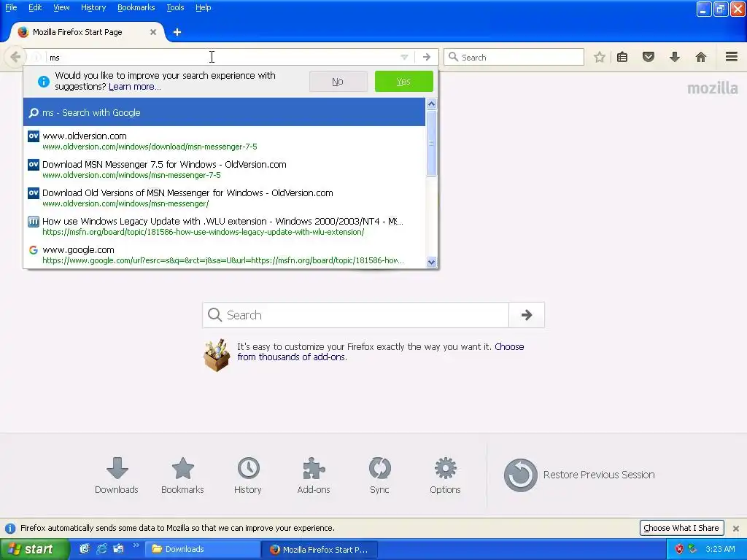Open the Bookmarks menu
747x560 pixels.
(136, 7)
